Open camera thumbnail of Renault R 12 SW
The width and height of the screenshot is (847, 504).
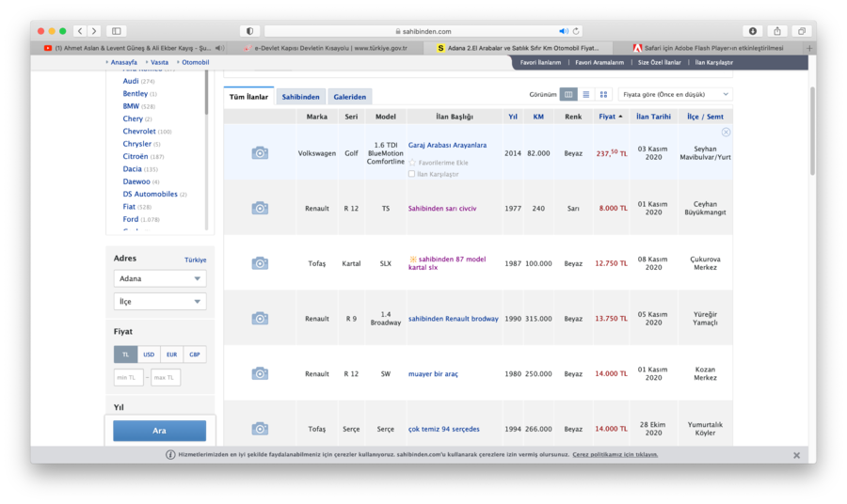(x=260, y=373)
